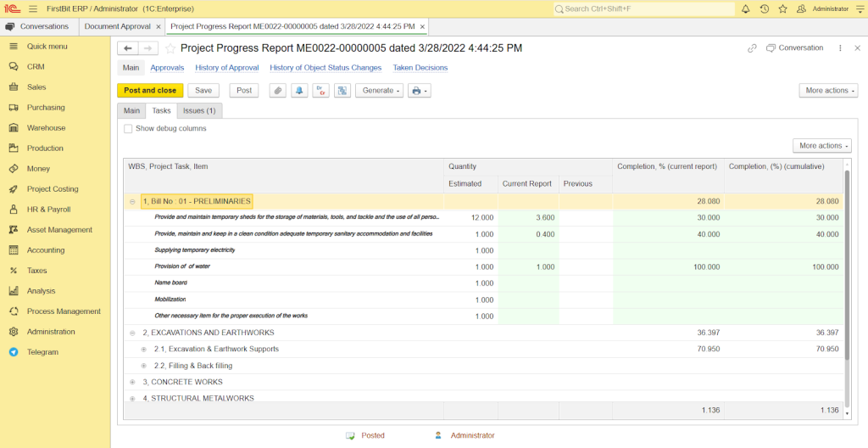
Task: Open Administration section in sidebar
Action: tap(51, 332)
